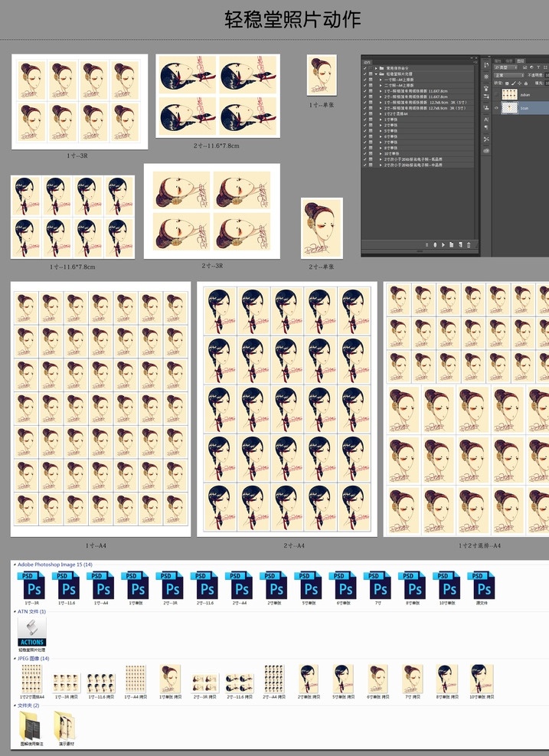Open the 图解使用备注 folder

[31, 726]
